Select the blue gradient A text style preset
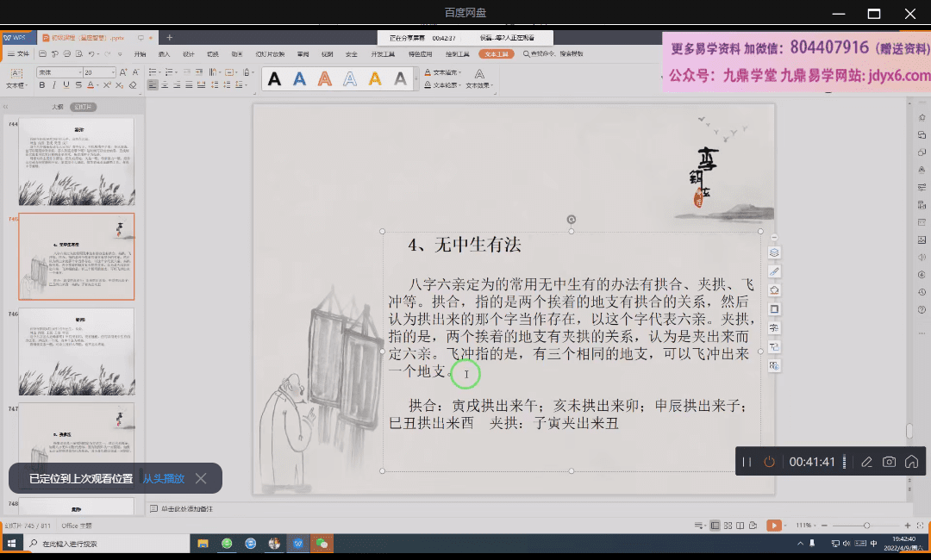The image size is (931, 560). 299,79
